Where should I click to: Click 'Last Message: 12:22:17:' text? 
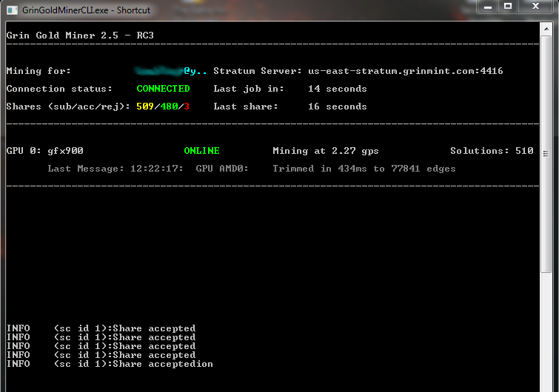point(116,169)
